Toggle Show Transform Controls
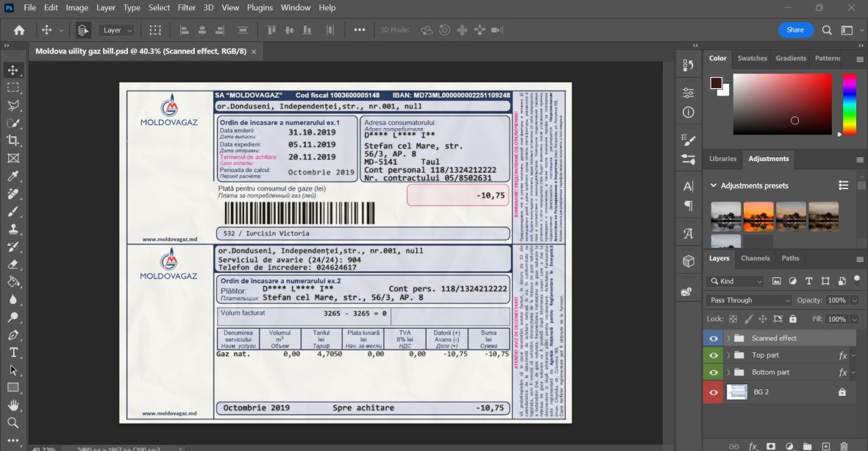This screenshot has height=451, width=868. coord(155,30)
